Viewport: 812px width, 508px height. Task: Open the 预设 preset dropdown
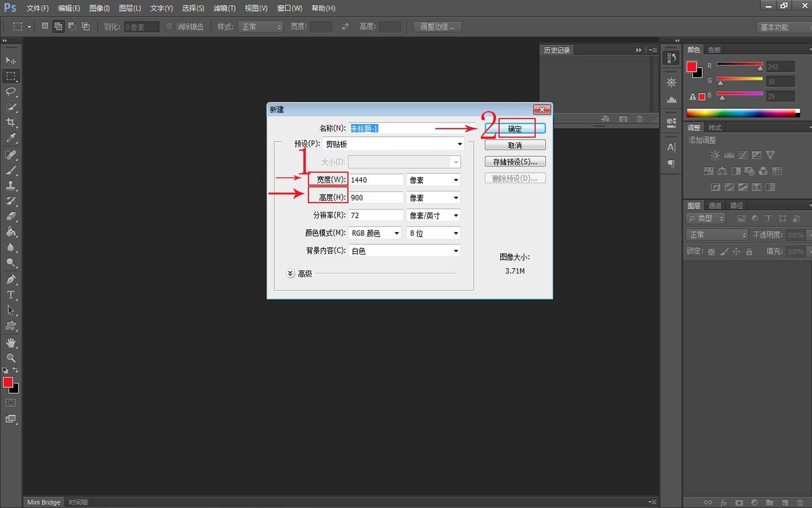coord(394,144)
